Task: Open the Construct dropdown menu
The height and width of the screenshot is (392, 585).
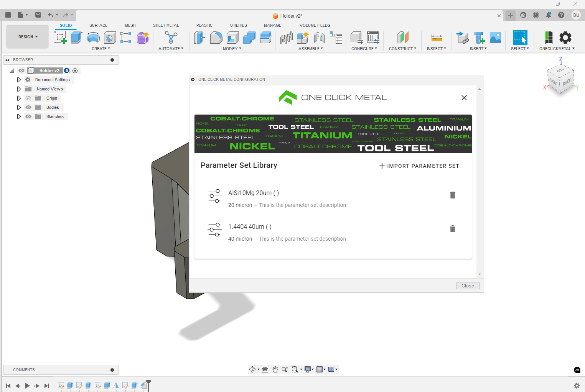Action: pos(402,49)
